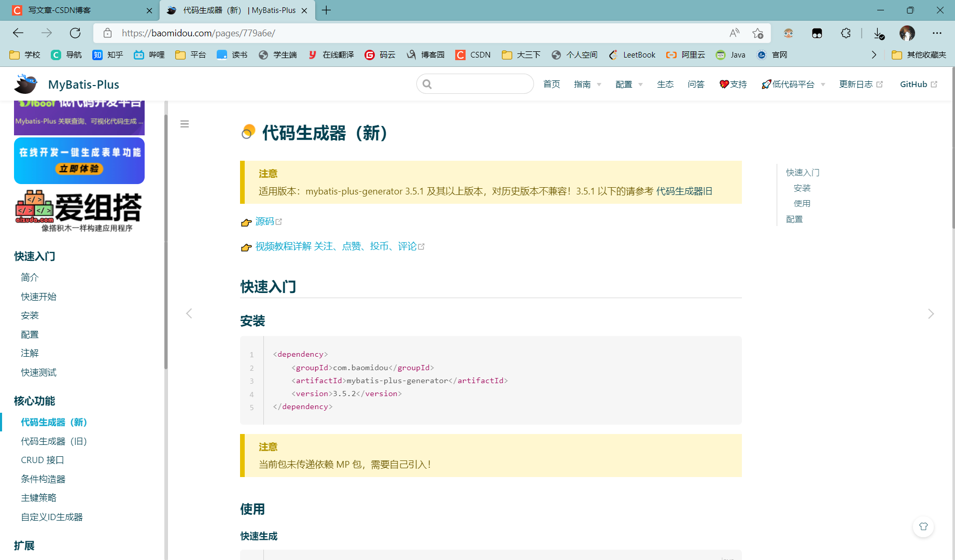Go to previous page arrow

pyautogui.click(x=189, y=313)
